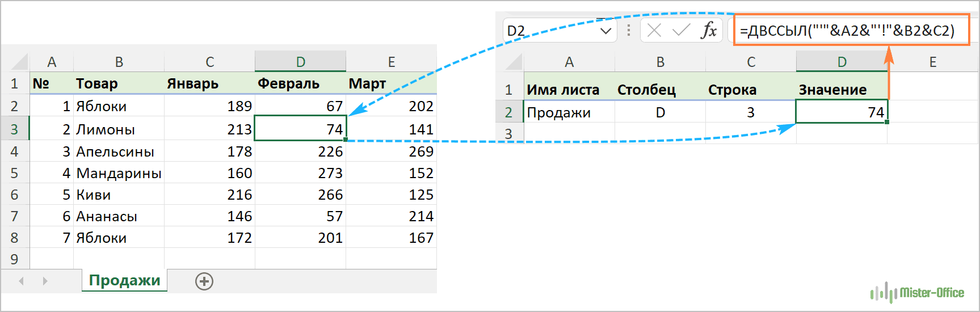Select row 3 header in left sheet

[x=15, y=129]
